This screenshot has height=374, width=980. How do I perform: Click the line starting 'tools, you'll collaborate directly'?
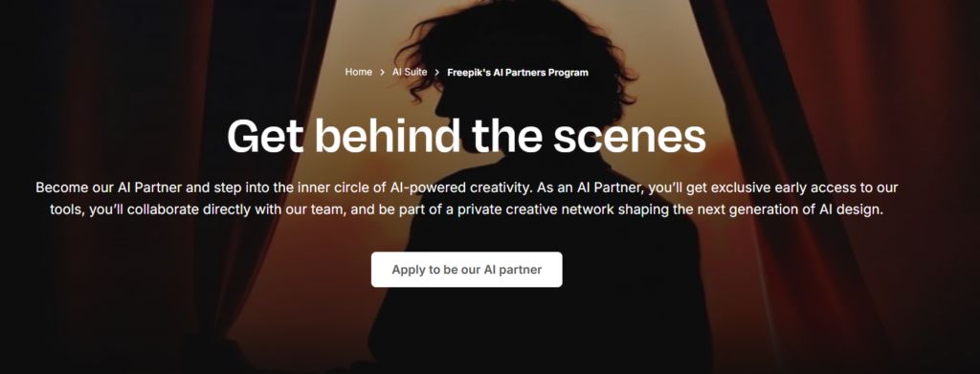[466, 209]
